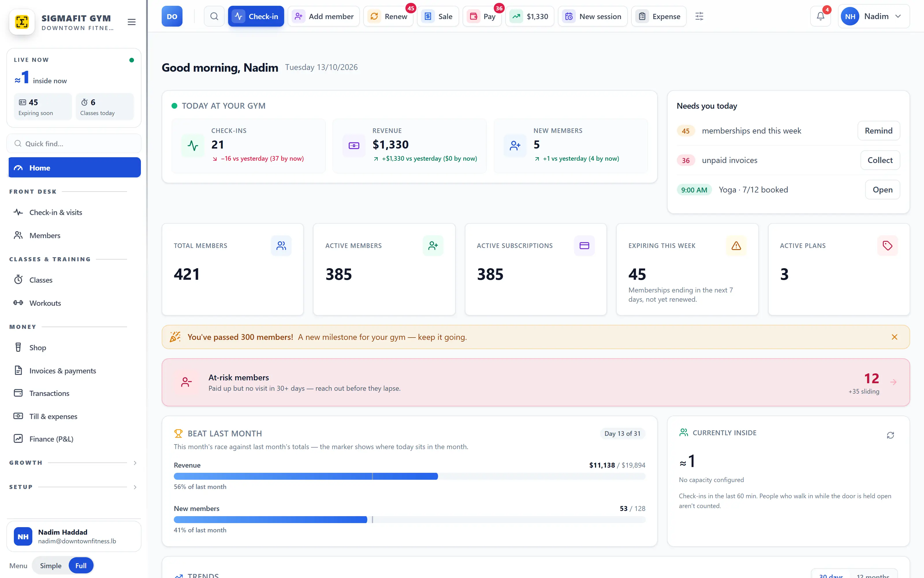Open Invoices & payments page
This screenshot has height=578, width=924.
pos(74,370)
